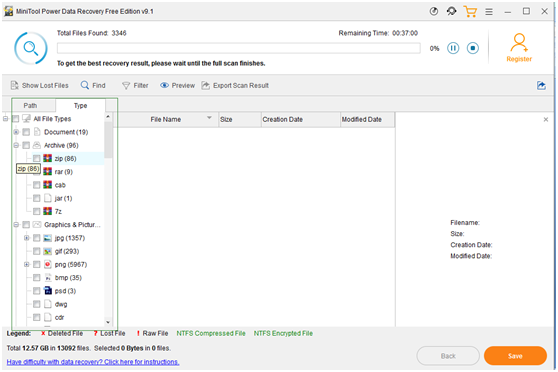
Task: Expand the Document (19) node
Action: click(16, 132)
